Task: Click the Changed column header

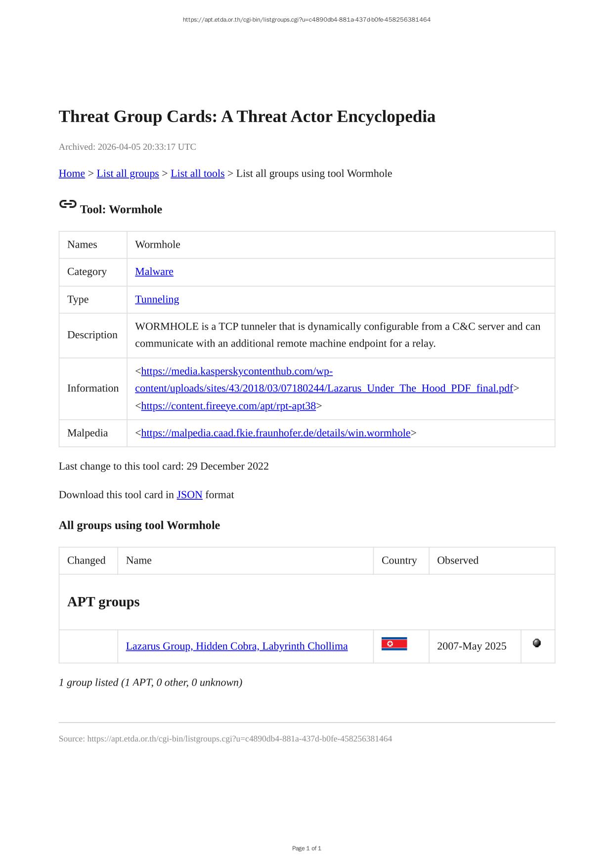Action: point(87,560)
